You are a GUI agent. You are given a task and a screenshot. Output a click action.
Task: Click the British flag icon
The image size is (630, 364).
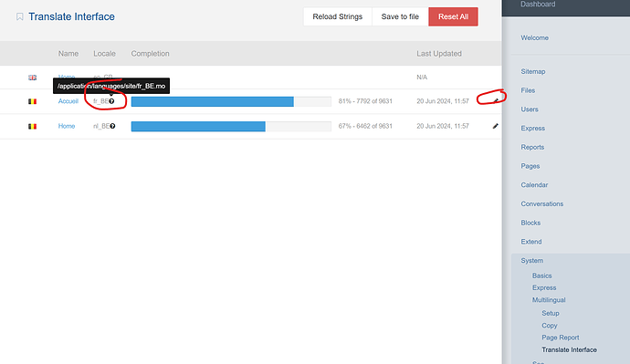tap(32, 78)
